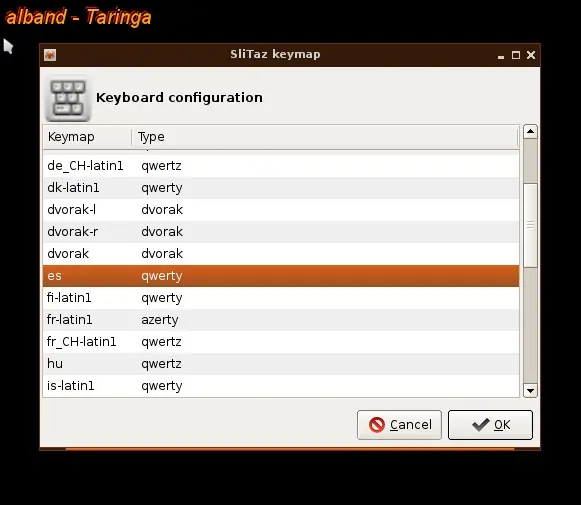The image size is (581, 505).
Task: Pick the fi-latin1 keymap row
Action: tap(281, 298)
